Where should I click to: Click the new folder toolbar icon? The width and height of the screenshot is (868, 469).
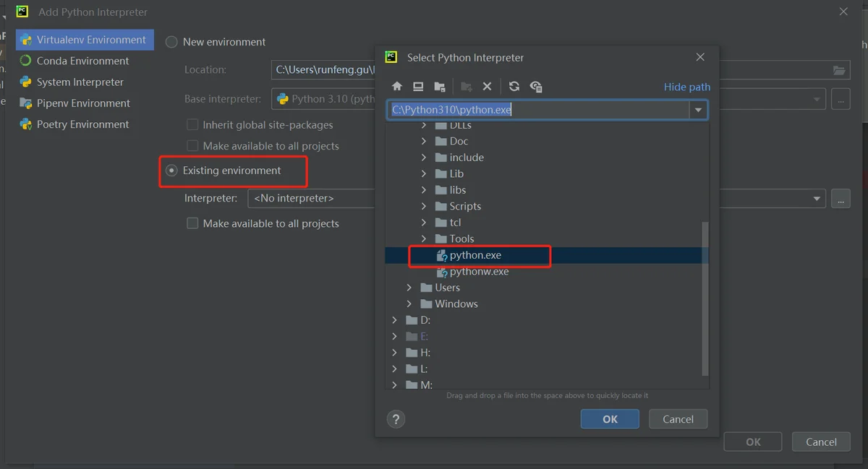[467, 87]
